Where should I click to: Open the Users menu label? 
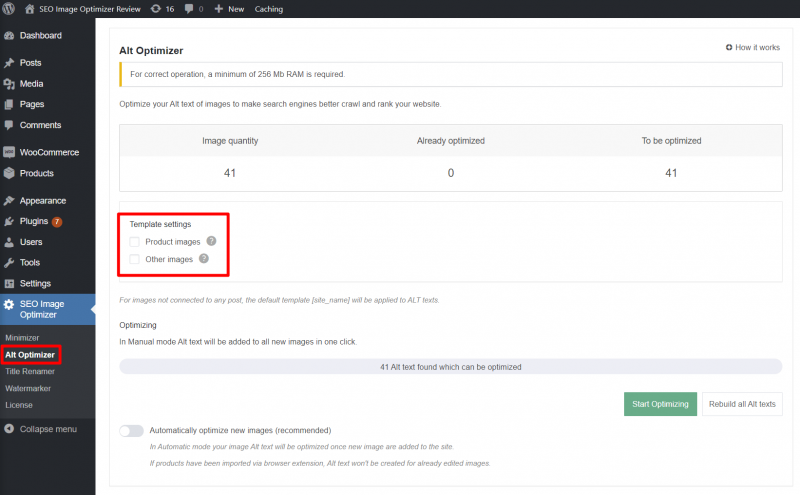(31, 242)
